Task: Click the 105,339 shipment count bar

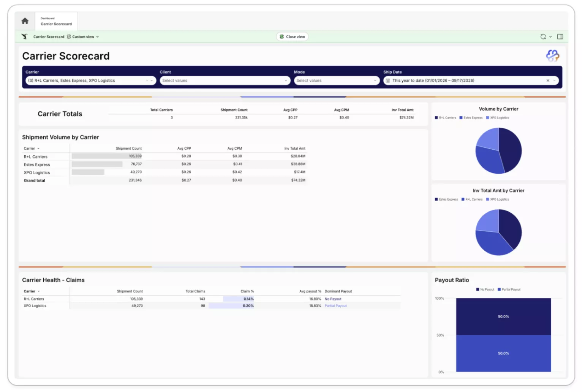Action: (x=107, y=156)
